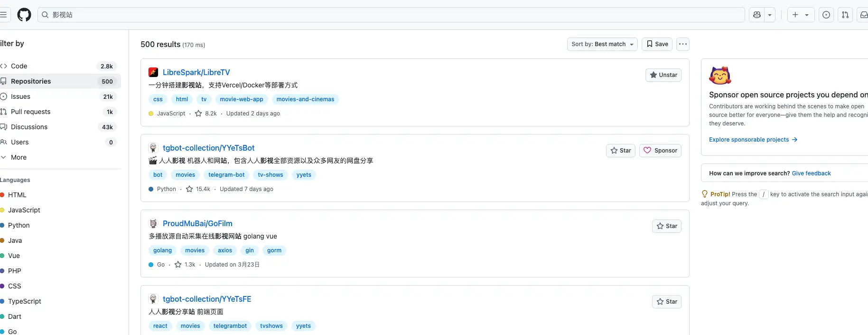Filter results by Pull requests
The width and height of the screenshot is (868, 335).
[x=60, y=112]
